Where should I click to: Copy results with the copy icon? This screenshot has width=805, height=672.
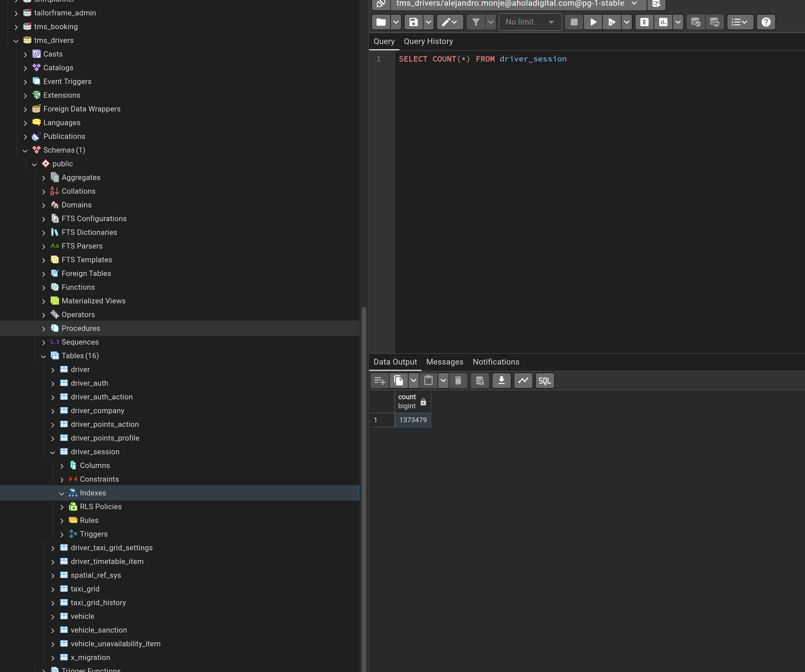pos(399,381)
